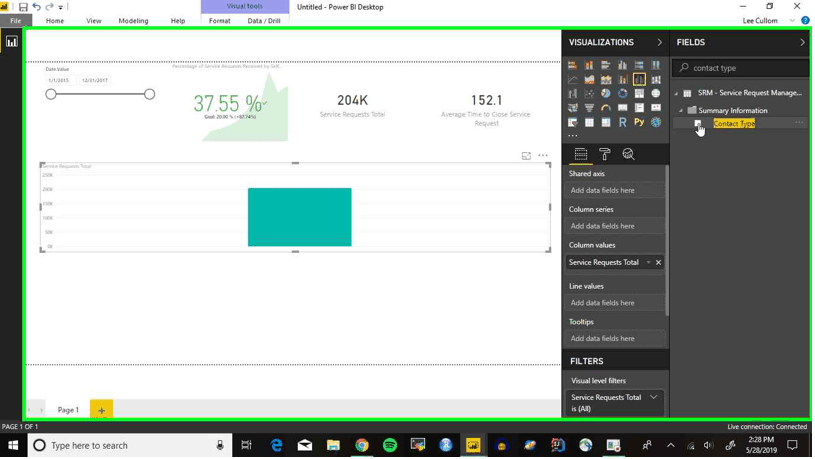Select the KPI visualization
Viewport: 815px width, 459px height.
point(656,108)
